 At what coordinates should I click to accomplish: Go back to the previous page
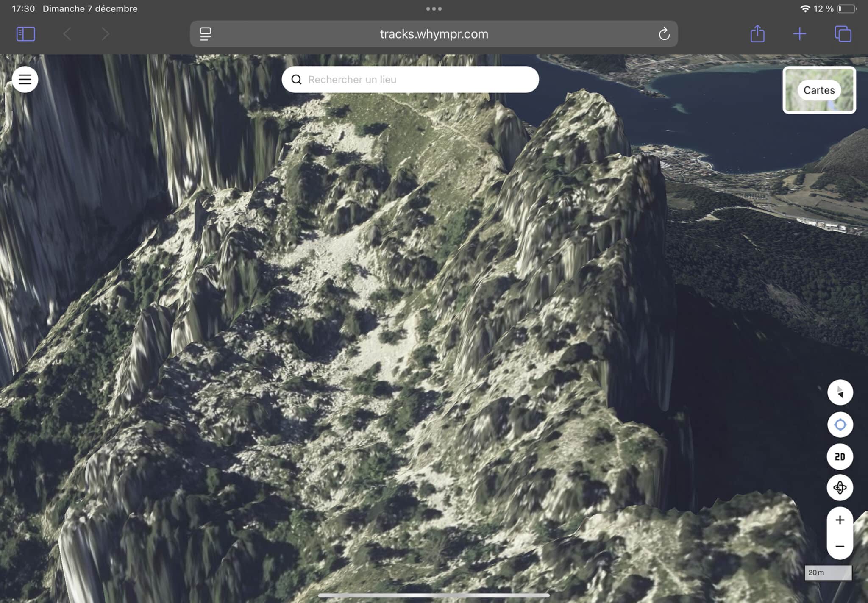[67, 34]
